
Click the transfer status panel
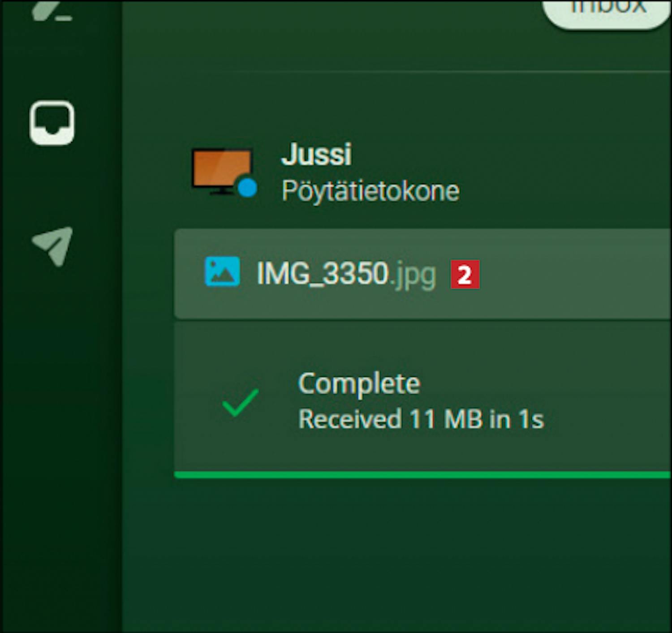pyautogui.click(x=422, y=396)
